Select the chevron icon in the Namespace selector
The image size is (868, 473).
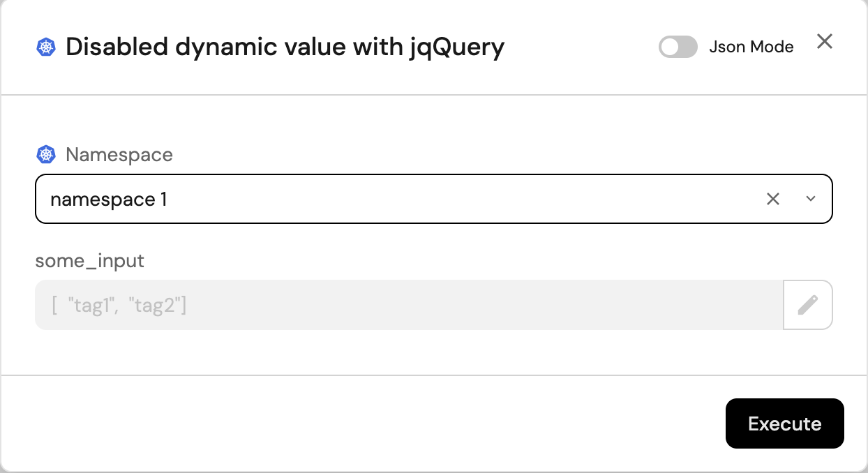tap(810, 199)
